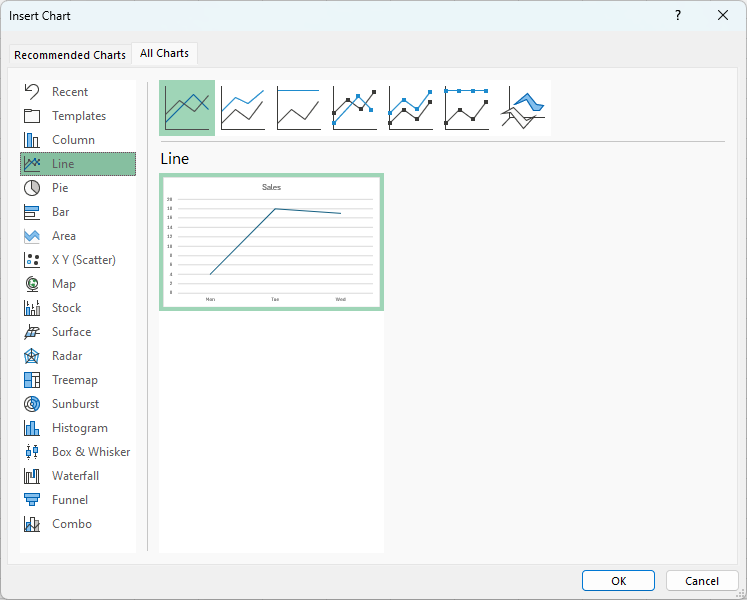This screenshot has height=600, width=747.
Task: Click the Sales line chart preview thumbnail
Action: point(271,242)
